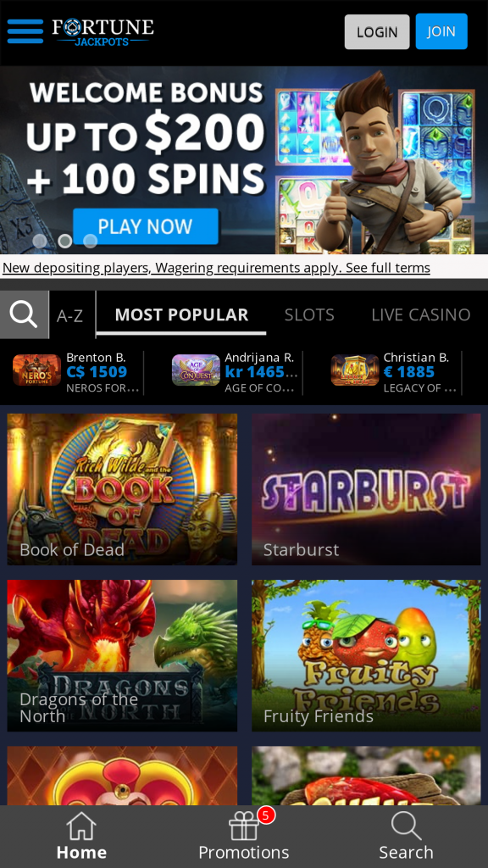
Task: Open the Live Casino tab
Action: [421, 314]
